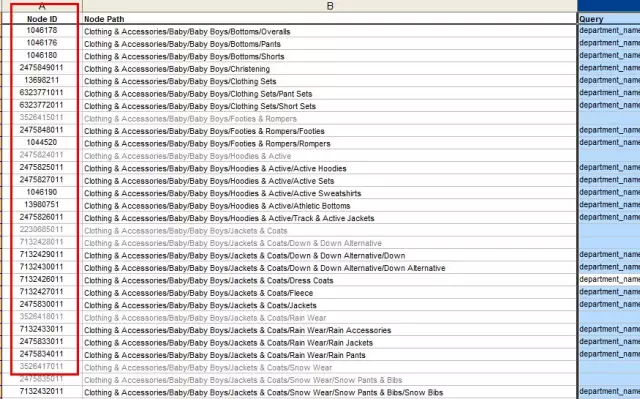Select Node ID cell 6323771011
The height and width of the screenshot is (399, 640).
[x=42, y=93]
